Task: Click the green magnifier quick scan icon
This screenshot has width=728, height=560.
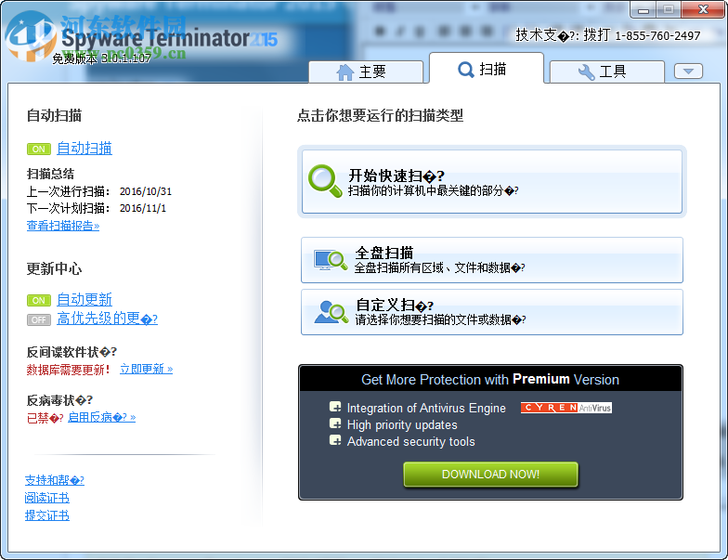Action: click(x=325, y=181)
